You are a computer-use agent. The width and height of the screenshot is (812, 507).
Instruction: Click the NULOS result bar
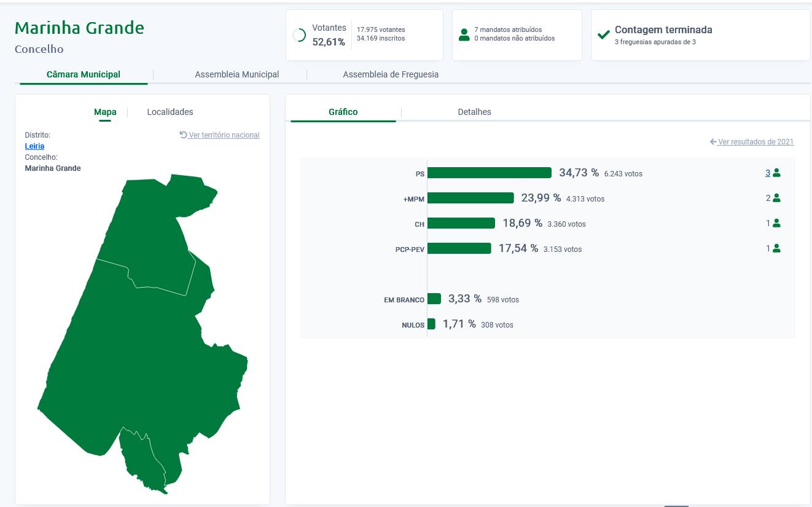431,324
